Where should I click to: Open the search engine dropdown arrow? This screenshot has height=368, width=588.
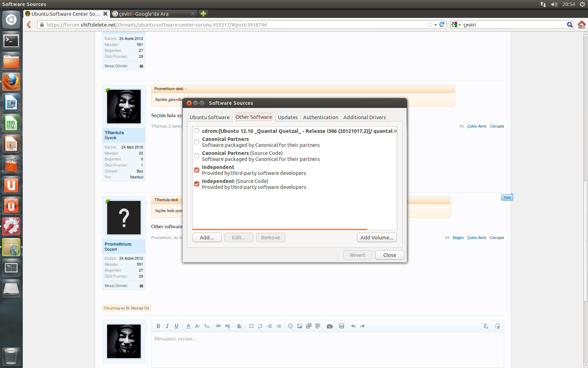coord(460,25)
